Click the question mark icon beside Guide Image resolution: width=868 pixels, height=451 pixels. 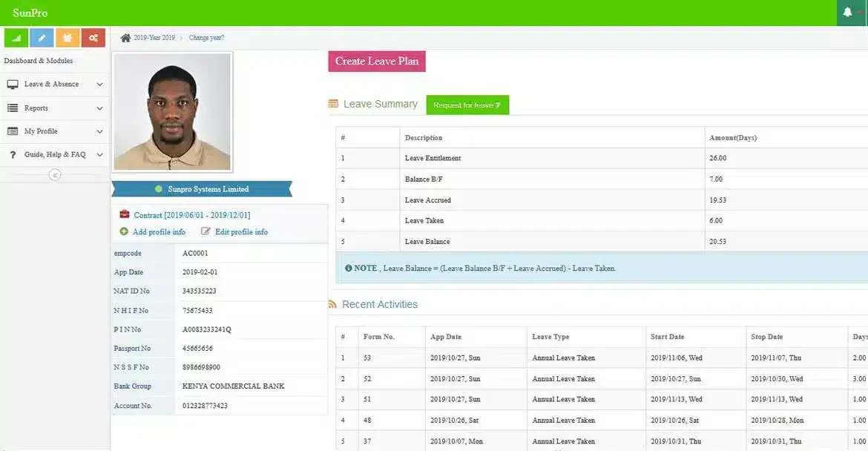(x=13, y=155)
